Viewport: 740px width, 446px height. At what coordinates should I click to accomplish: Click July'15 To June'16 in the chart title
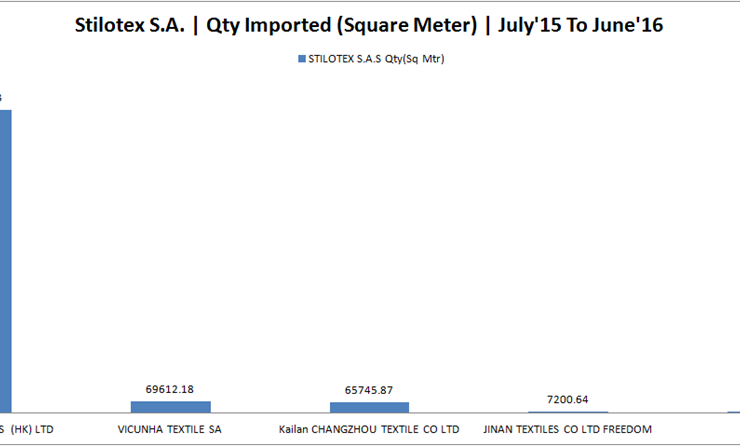coord(580,25)
